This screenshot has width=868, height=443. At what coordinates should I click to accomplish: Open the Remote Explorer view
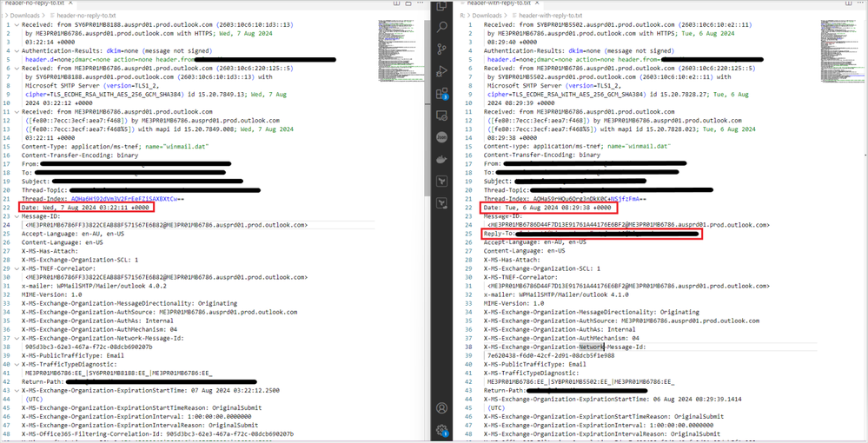click(x=441, y=116)
